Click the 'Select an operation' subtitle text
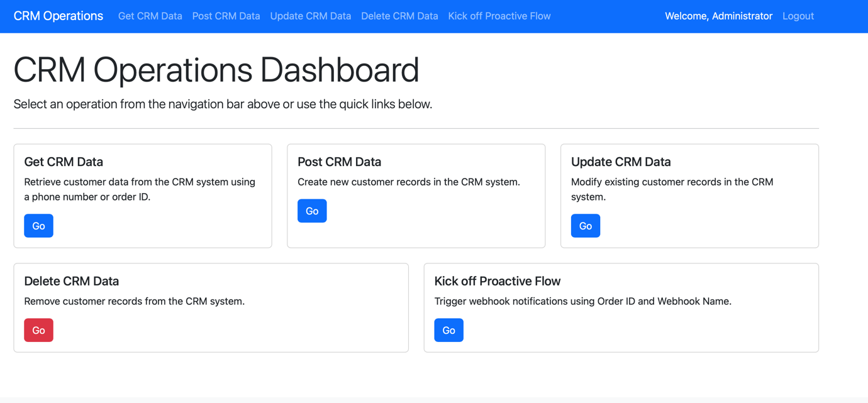This screenshot has height=403, width=868. (x=223, y=104)
